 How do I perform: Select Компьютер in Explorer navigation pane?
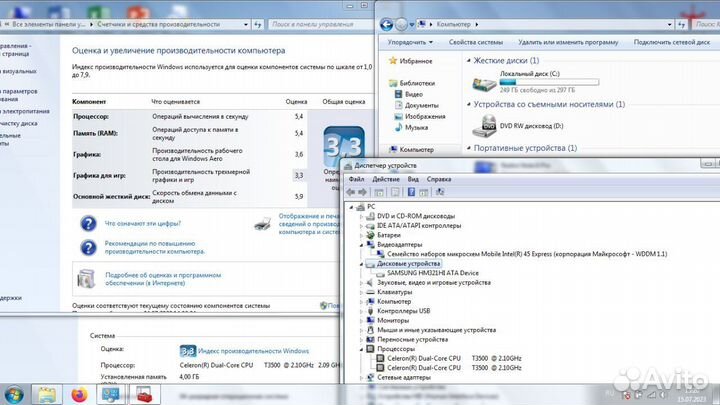[x=416, y=150]
